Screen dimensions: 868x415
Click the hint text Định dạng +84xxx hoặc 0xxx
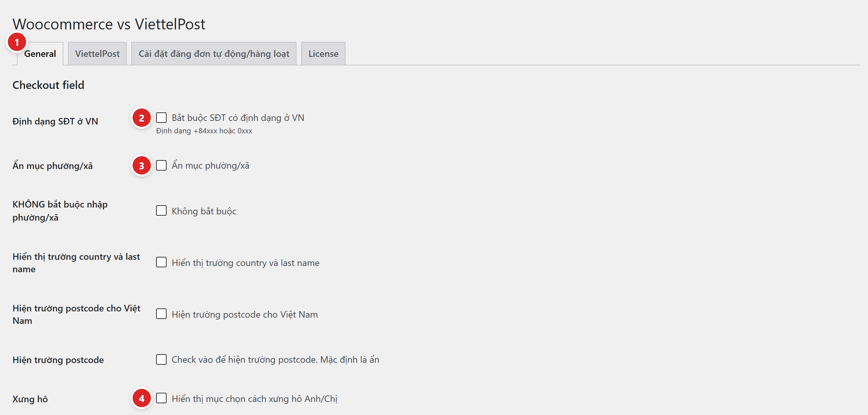204,131
